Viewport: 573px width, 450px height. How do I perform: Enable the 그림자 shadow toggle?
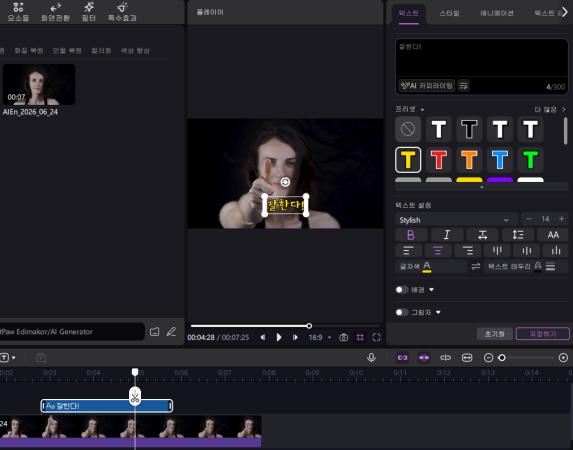tap(402, 312)
